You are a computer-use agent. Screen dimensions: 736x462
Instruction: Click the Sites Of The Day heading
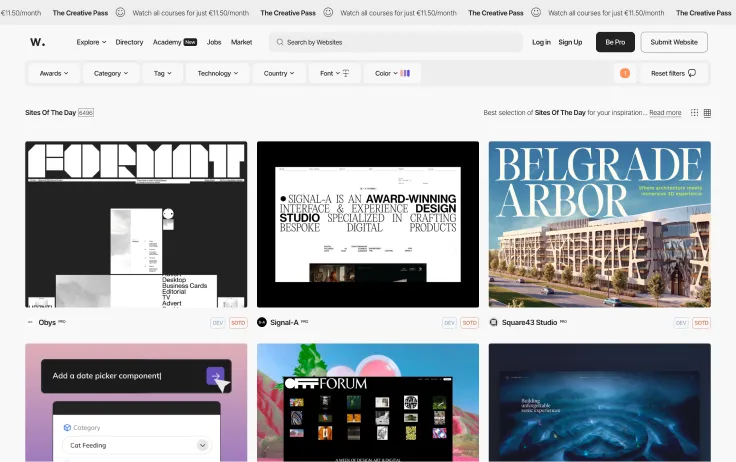point(51,113)
